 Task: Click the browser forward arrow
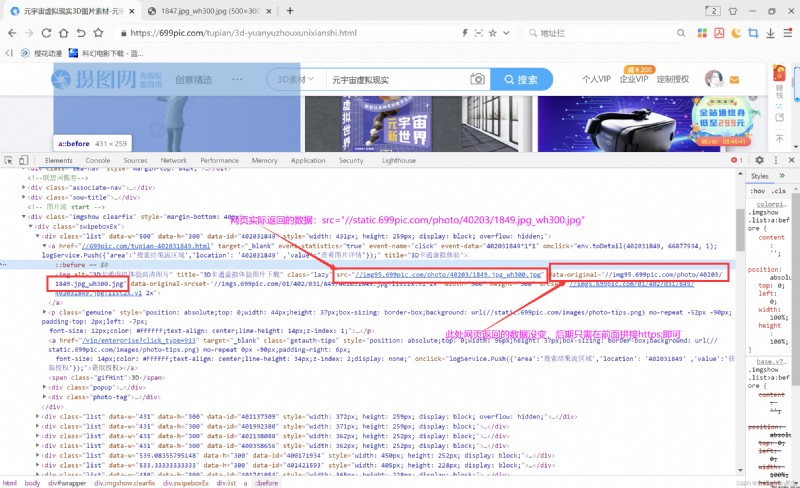click(29, 33)
